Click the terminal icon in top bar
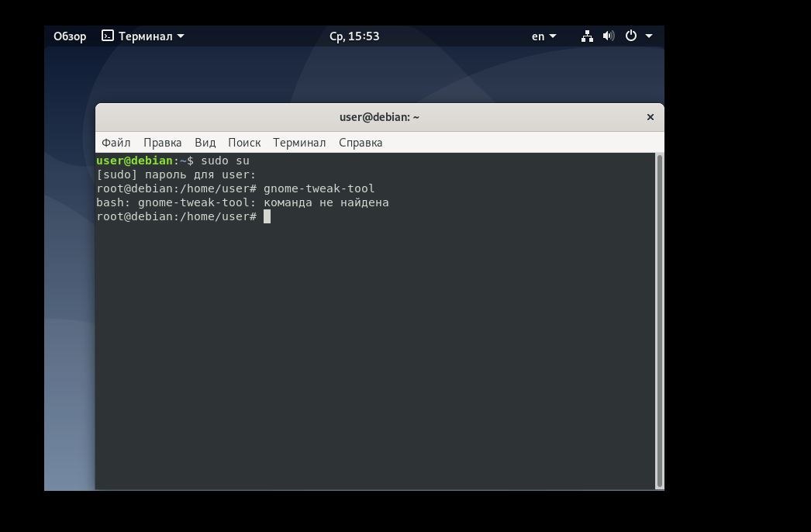811x532 pixels. [x=108, y=36]
